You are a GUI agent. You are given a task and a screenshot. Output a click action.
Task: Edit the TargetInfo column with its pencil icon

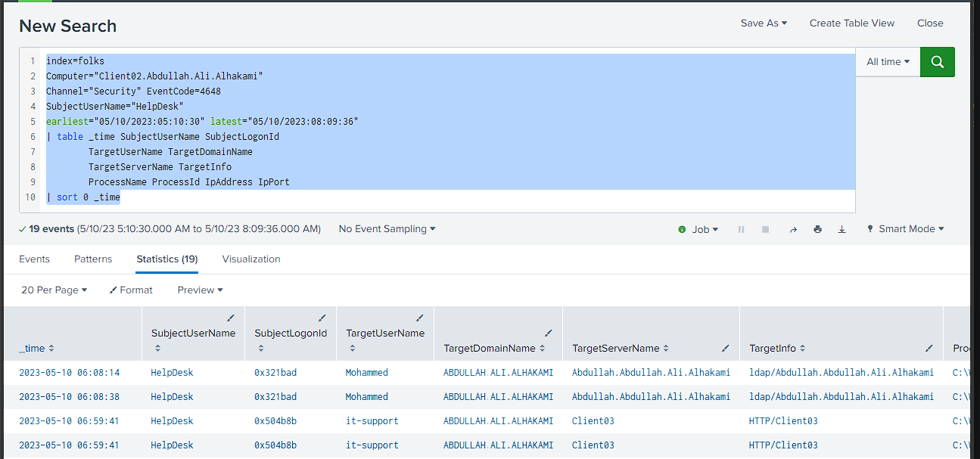point(929,348)
